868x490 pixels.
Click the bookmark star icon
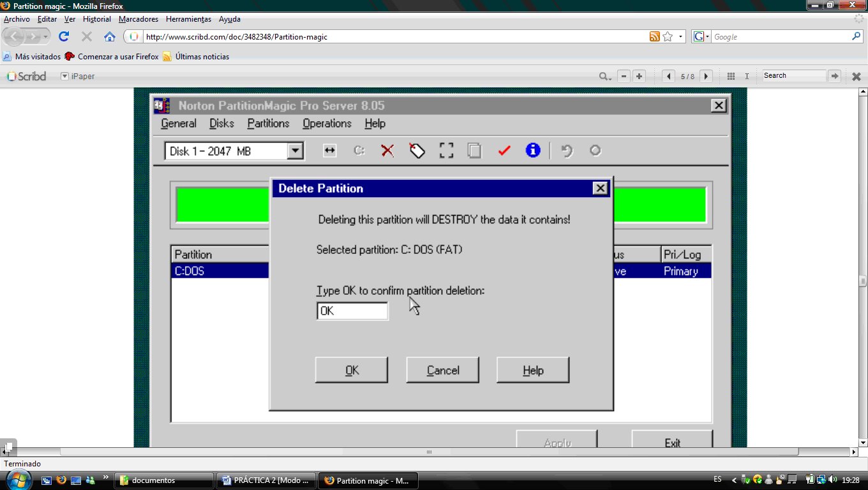click(668, 37)
